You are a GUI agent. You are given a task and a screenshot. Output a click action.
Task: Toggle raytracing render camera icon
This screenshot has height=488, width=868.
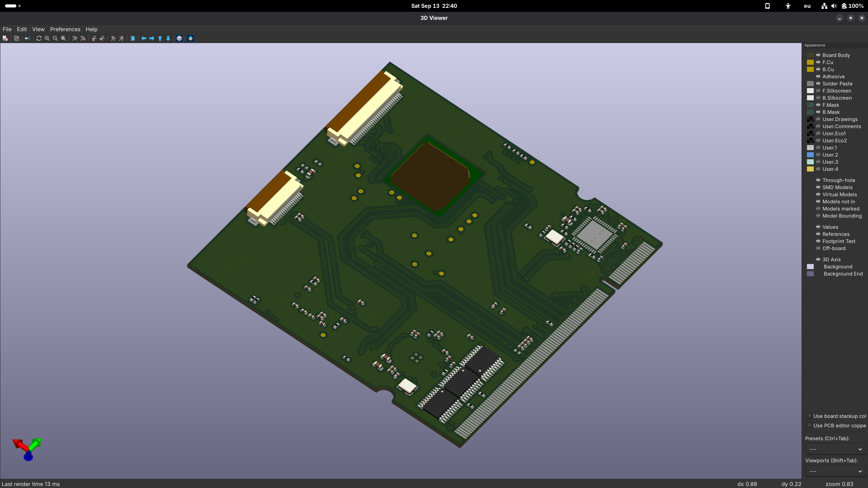point(28,38)
